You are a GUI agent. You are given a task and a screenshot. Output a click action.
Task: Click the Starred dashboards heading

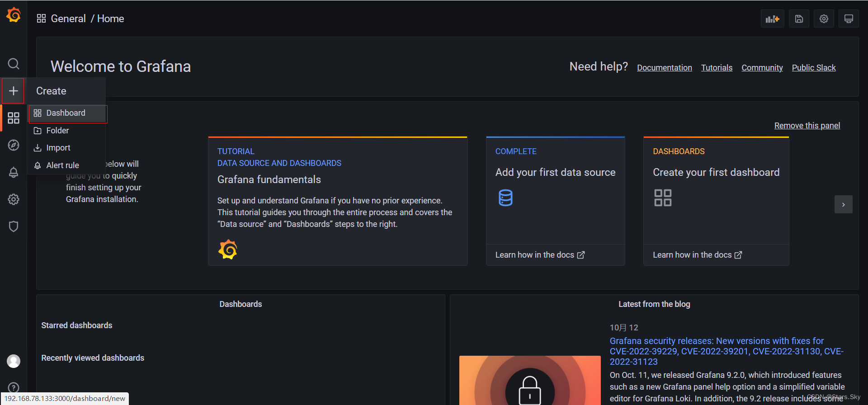pos(77,325)
